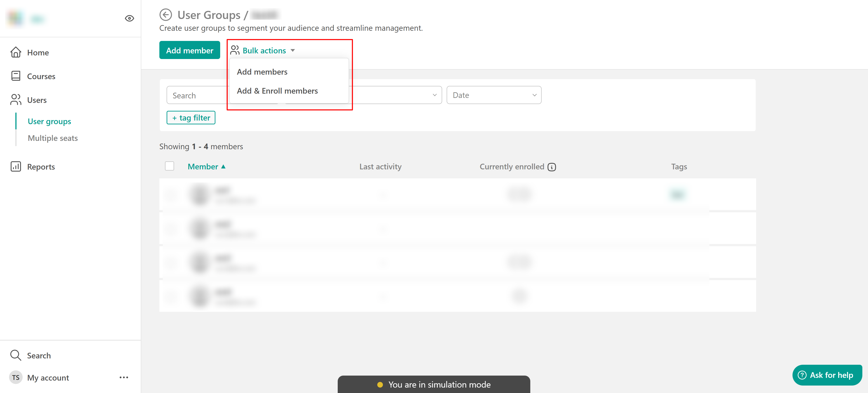Select Add & Enroll members option
This screenshot has height=393, width=868.
point(277,91)
